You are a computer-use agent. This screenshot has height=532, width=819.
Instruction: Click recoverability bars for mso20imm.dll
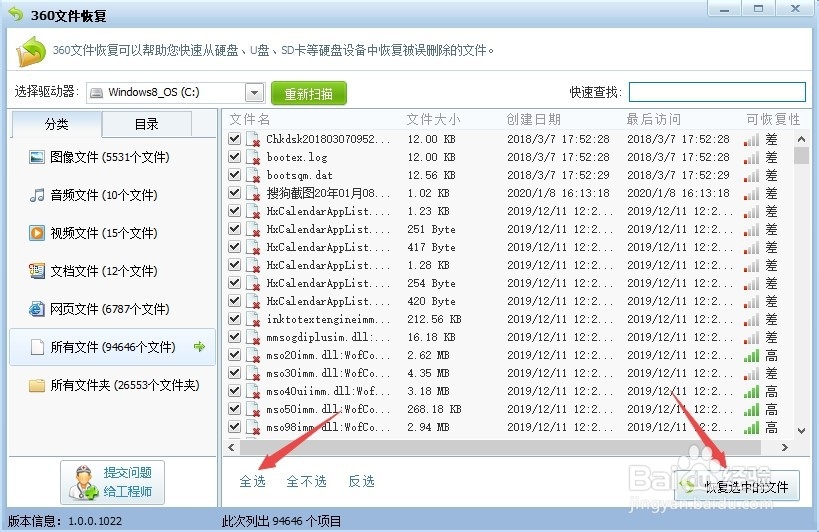(751, 356)
